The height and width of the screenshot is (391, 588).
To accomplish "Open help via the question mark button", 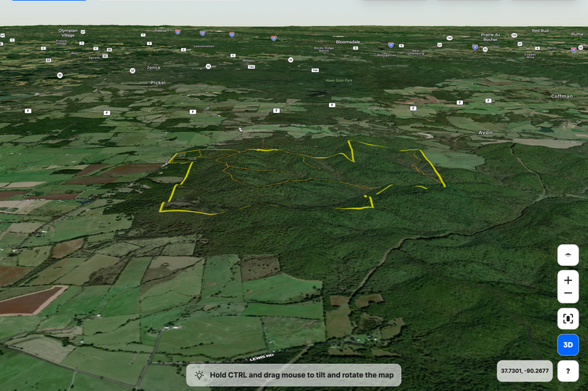I will pyautogui.click(x=568, y=371).
